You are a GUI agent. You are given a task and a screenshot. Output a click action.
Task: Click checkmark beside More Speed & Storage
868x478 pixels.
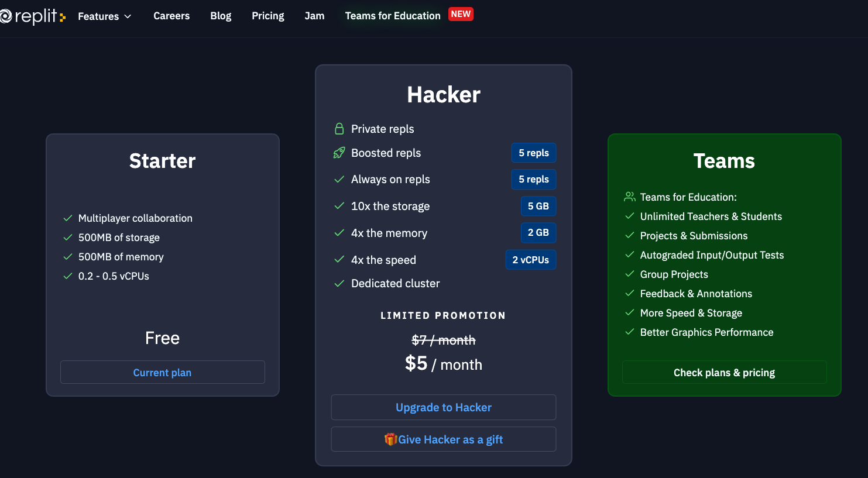(630, 312)
